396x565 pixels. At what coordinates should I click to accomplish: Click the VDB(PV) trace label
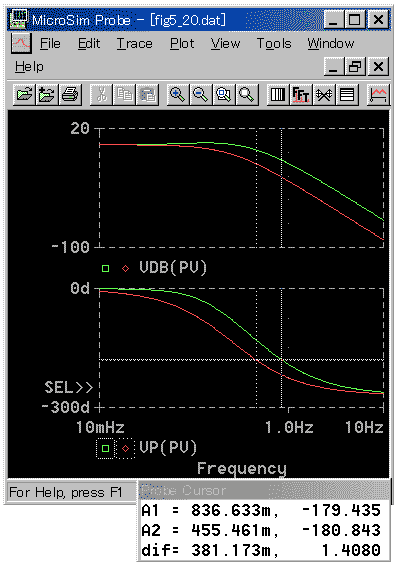tap(173, 267)
